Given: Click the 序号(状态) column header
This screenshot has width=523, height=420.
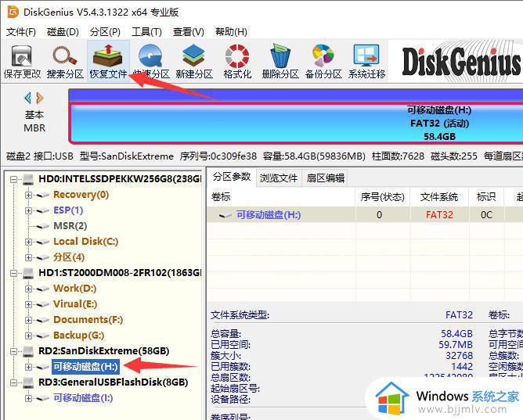Looking at the screenshot, I should click(383, 197).
